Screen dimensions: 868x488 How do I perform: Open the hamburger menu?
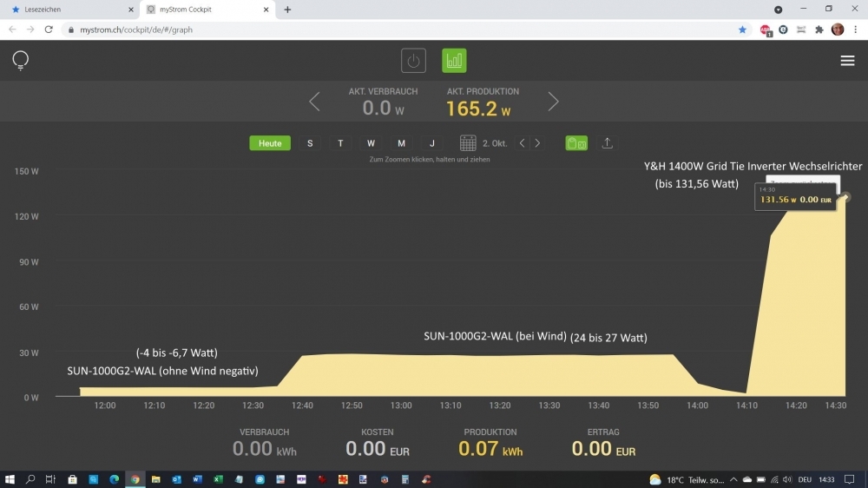847,61
